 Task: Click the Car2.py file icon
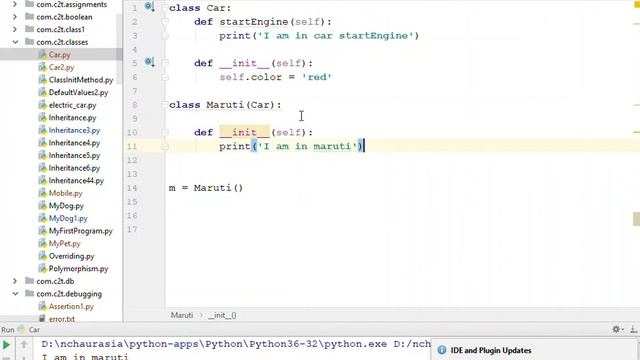click(x=42, y=67)
